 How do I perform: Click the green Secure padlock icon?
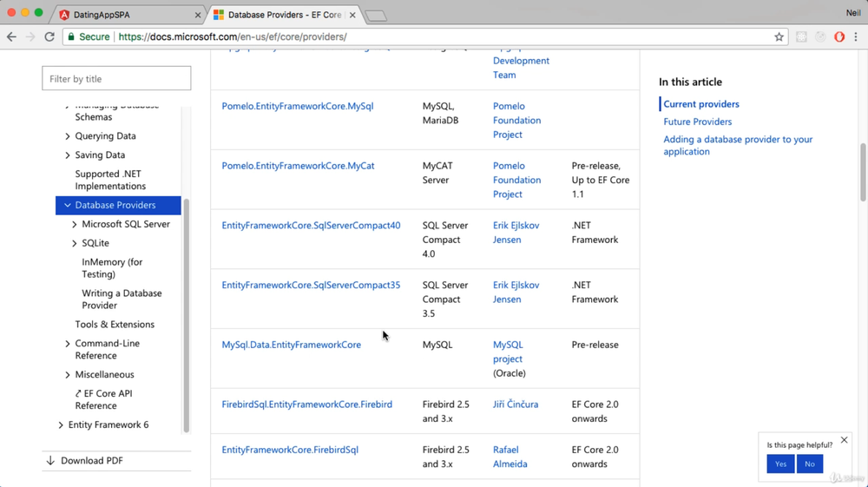pos(71,37)
